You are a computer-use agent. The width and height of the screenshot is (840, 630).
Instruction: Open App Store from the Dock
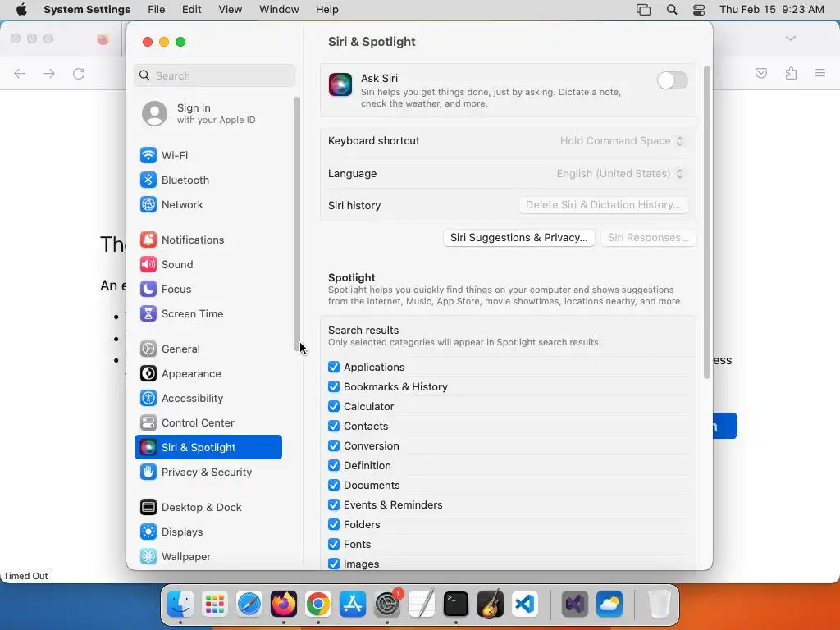click(x=353, y=605)
